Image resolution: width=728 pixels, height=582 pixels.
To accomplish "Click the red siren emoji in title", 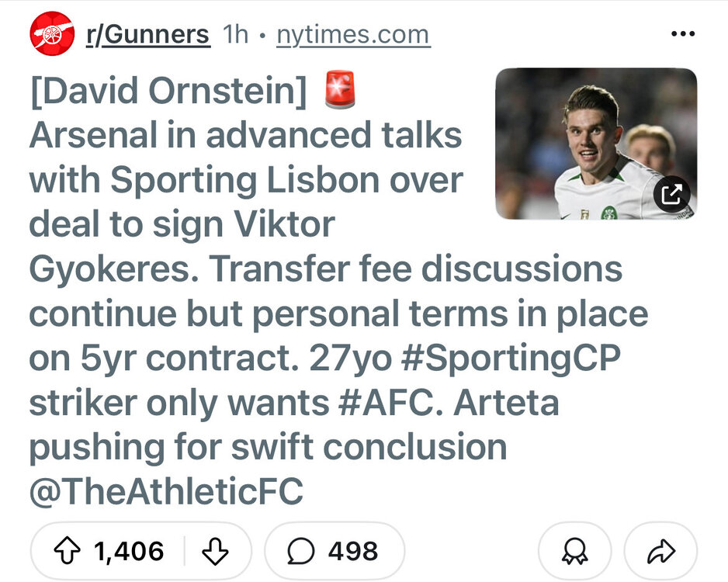I will [338, 90].
